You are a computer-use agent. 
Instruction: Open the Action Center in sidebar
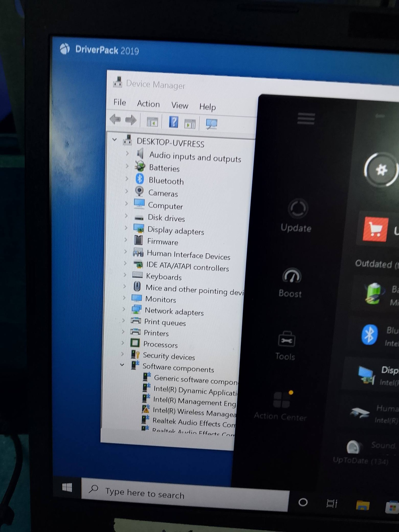point(281,405)
